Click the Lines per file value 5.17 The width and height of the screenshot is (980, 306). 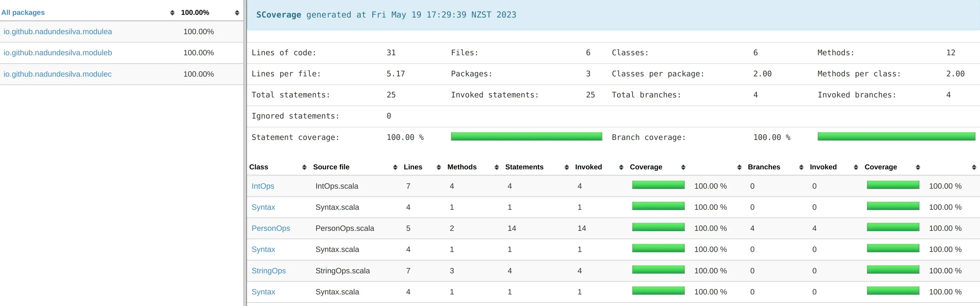point(396,74)
